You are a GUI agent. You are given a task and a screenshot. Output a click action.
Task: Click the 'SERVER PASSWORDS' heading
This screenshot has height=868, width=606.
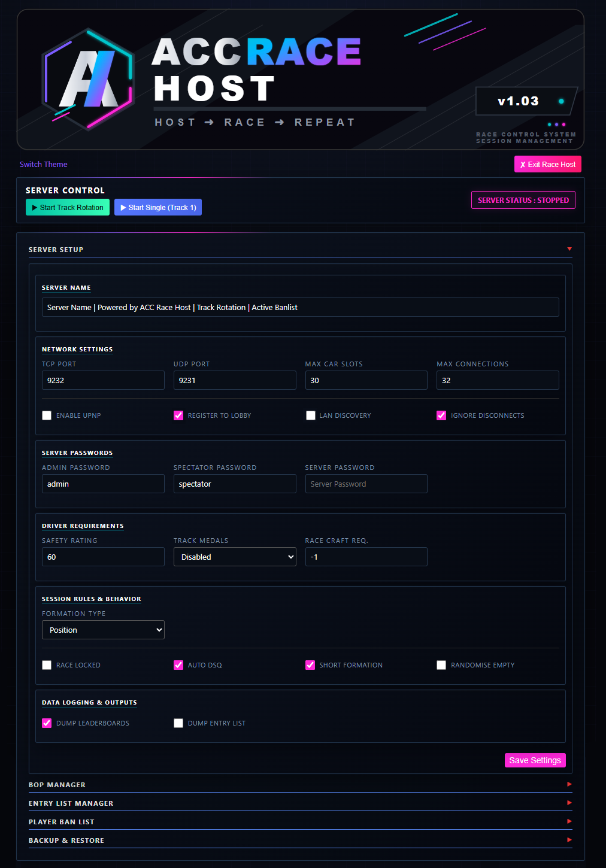click(x=77, y=453)
